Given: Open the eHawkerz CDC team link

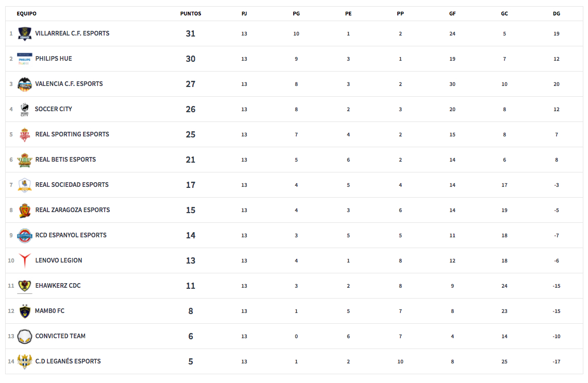Looking at the screenshot, I should pos(58,286).
